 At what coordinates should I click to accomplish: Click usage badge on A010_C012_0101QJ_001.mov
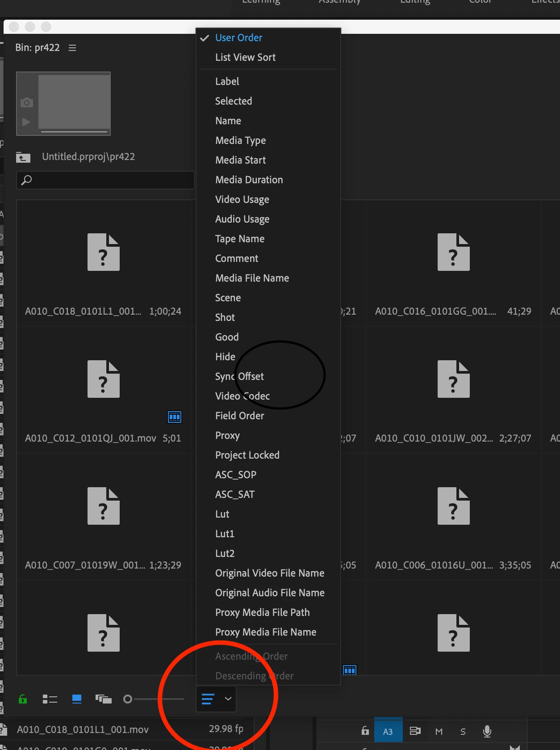pos(175,417)
